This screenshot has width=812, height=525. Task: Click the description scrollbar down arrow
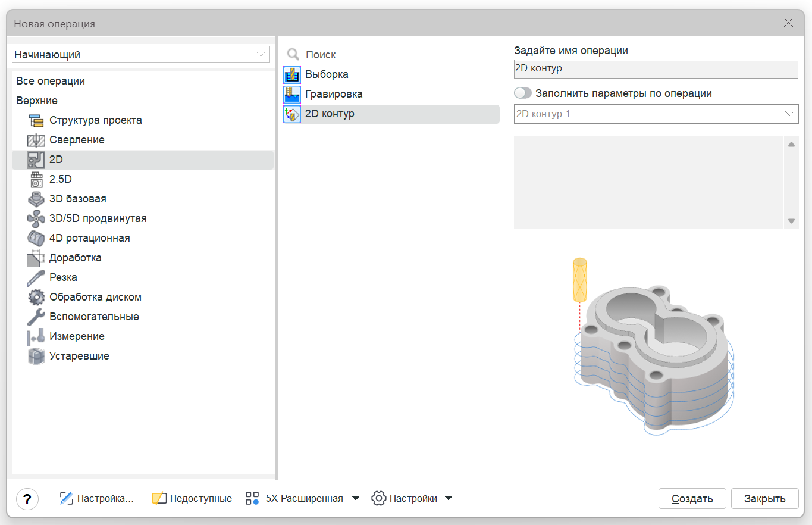791,221
